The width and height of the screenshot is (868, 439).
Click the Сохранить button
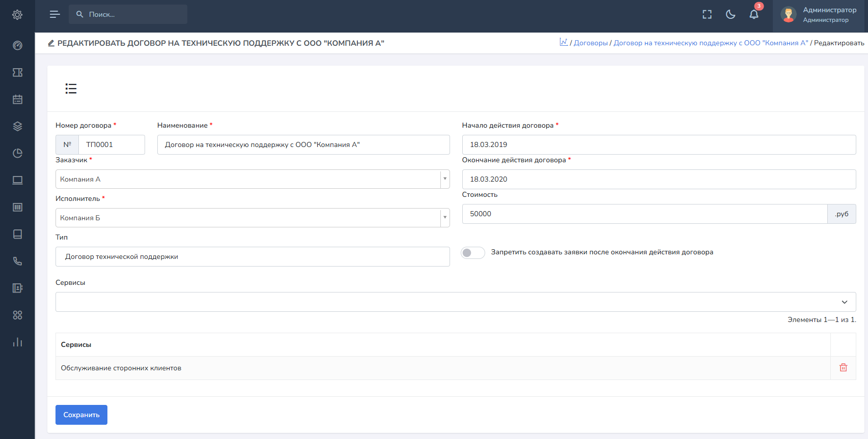point(81,415)
